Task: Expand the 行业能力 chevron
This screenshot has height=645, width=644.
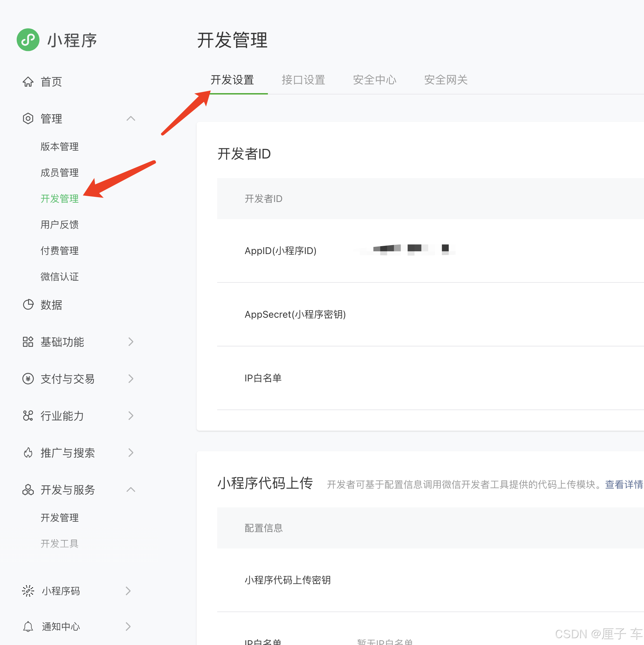Action: click(x=131, y=416)
